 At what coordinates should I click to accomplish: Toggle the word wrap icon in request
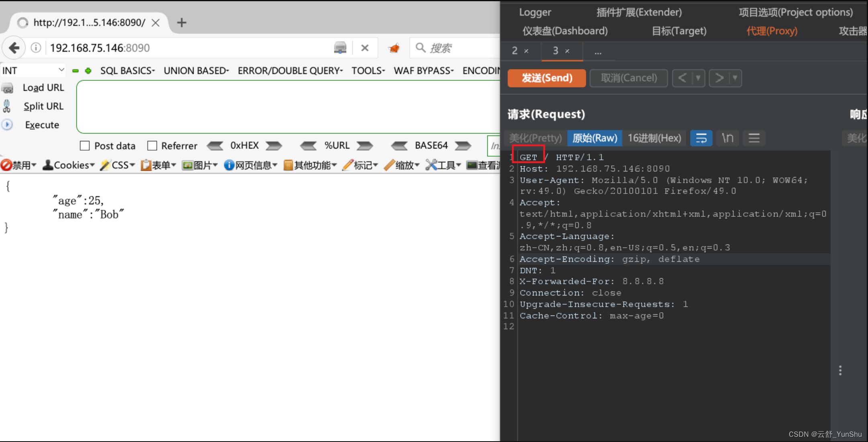701,138
